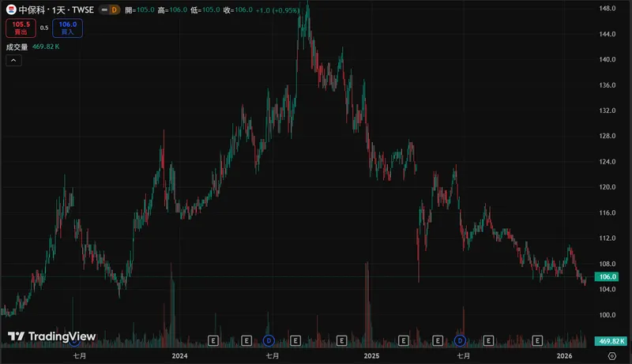Click the 132.0 price axis label

pos(608,111)
